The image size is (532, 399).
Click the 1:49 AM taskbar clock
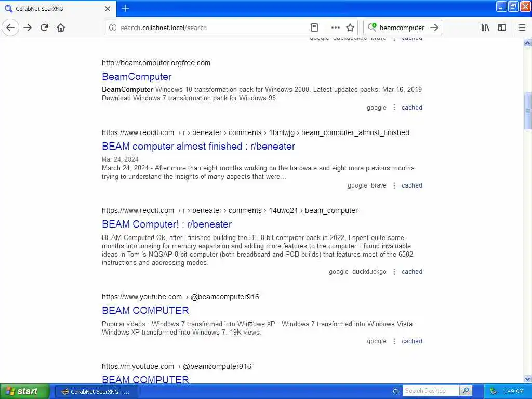coord(513,392)
